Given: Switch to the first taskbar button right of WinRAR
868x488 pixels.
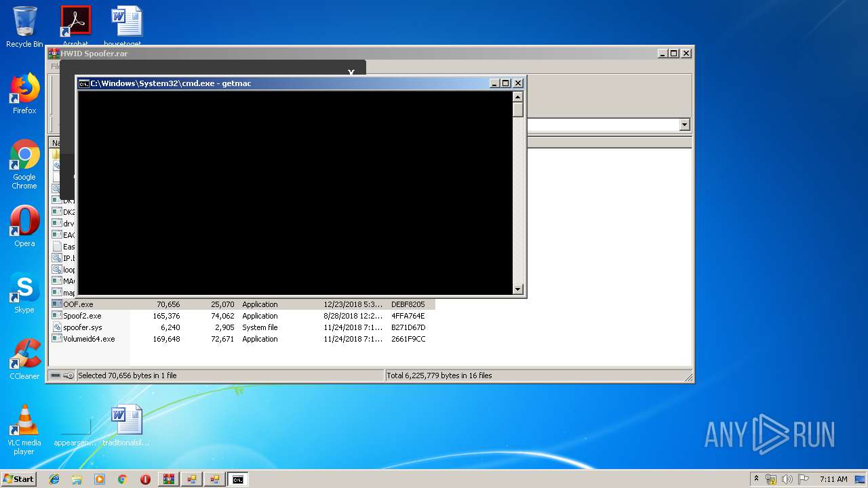Looking at the screenshot, I should coord(192,479).
